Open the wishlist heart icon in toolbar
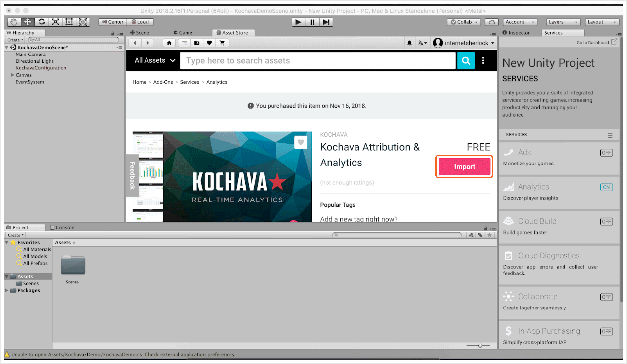The image size is (627, 364). click(x=209, y=43)
